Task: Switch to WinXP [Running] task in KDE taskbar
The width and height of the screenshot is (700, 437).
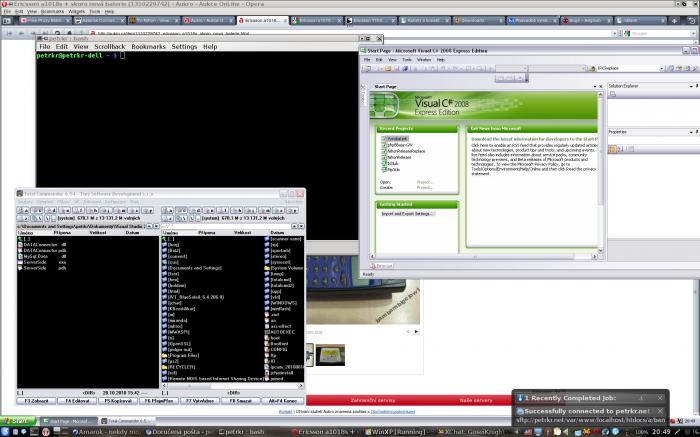Action: 398,432
